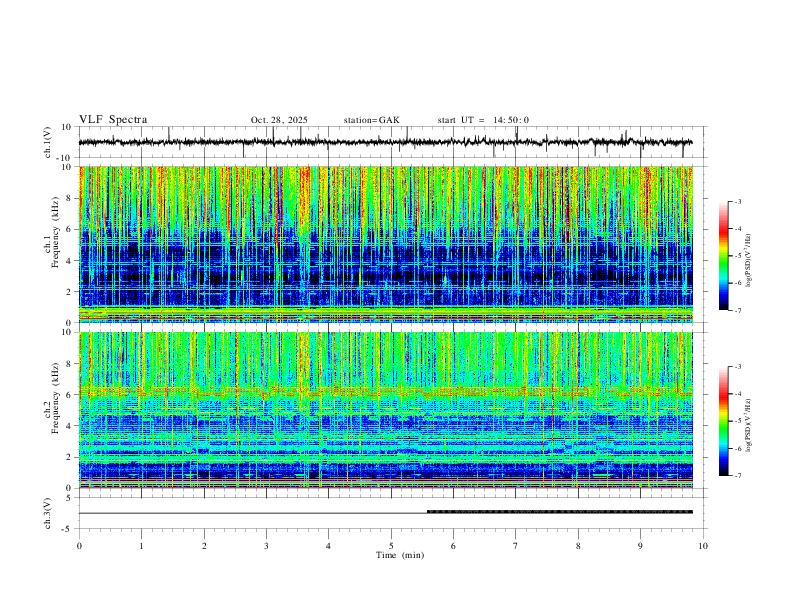Viewport: 792px width, 612px height.
Task: Click the "VLF Spectra" title text
Action: point(113,120)
